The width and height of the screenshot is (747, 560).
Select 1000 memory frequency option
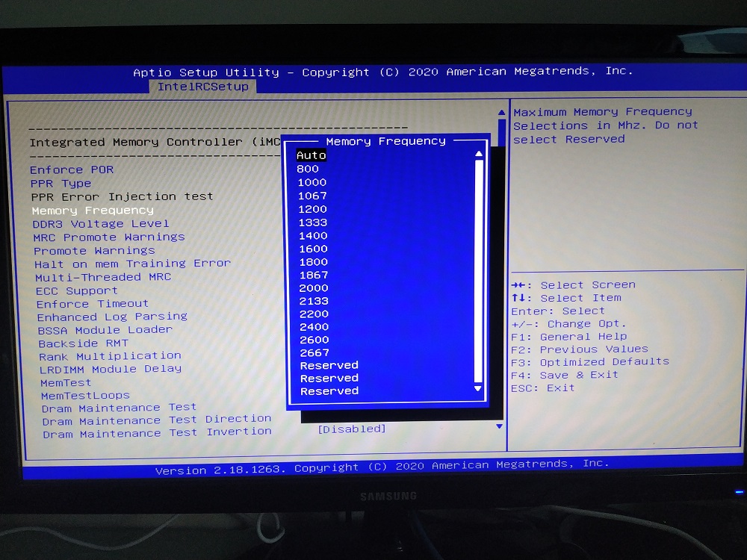[x=312, y=182]
